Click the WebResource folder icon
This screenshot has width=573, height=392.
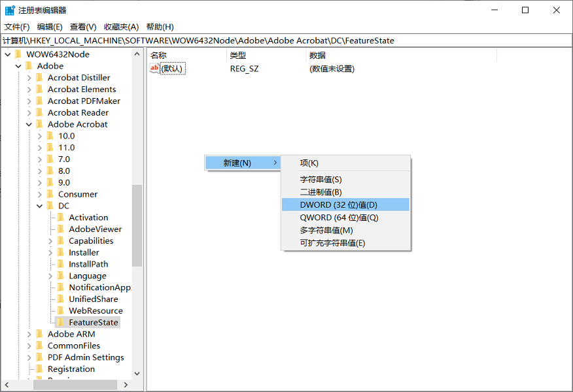[x=61, y=311]
